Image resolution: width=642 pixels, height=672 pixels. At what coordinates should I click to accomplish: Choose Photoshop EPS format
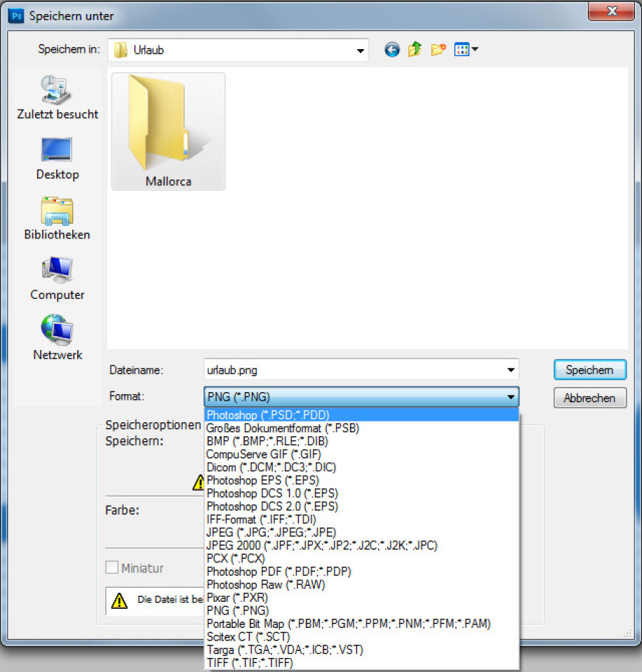click(x=362, y=480)
